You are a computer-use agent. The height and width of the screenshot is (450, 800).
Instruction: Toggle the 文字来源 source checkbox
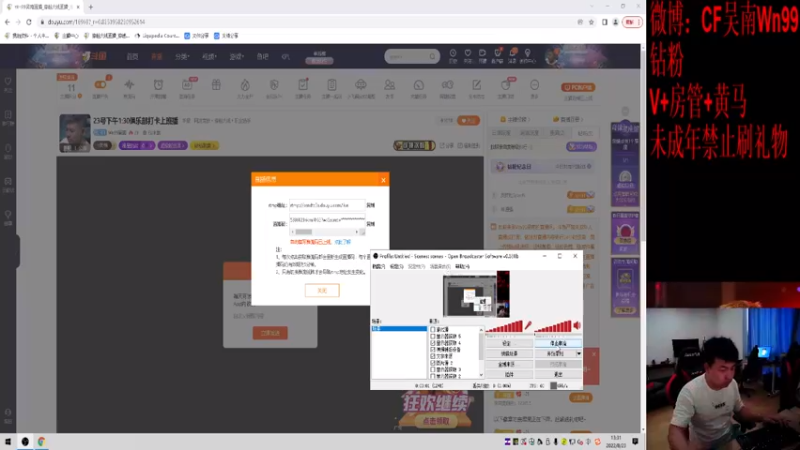(433, 356)
